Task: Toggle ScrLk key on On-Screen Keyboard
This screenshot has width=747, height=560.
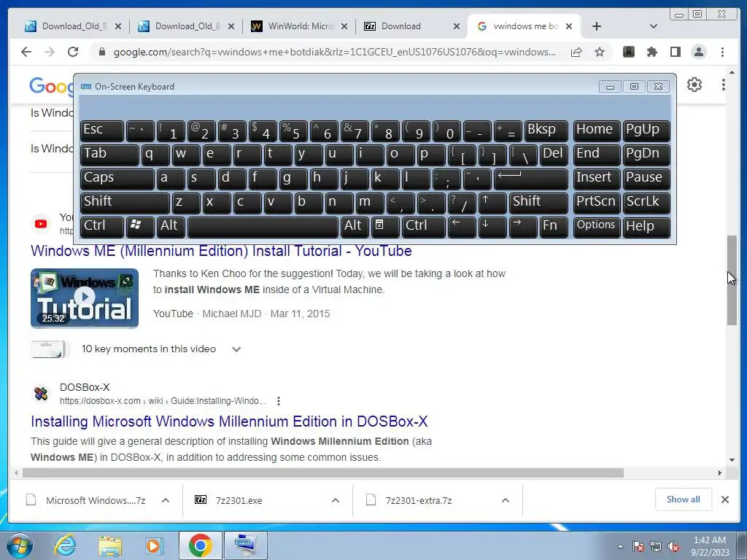Action: click(x=646, y=203)
